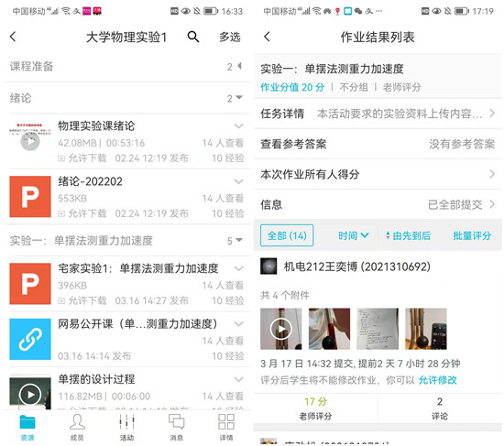Tap the search magnifier icon
Screen dimensions: 504x446
point(192,37)
